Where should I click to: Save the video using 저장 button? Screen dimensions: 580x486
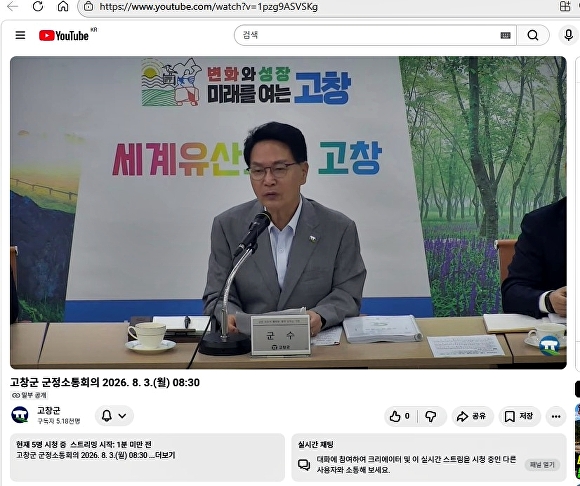(x=519, y=416)
